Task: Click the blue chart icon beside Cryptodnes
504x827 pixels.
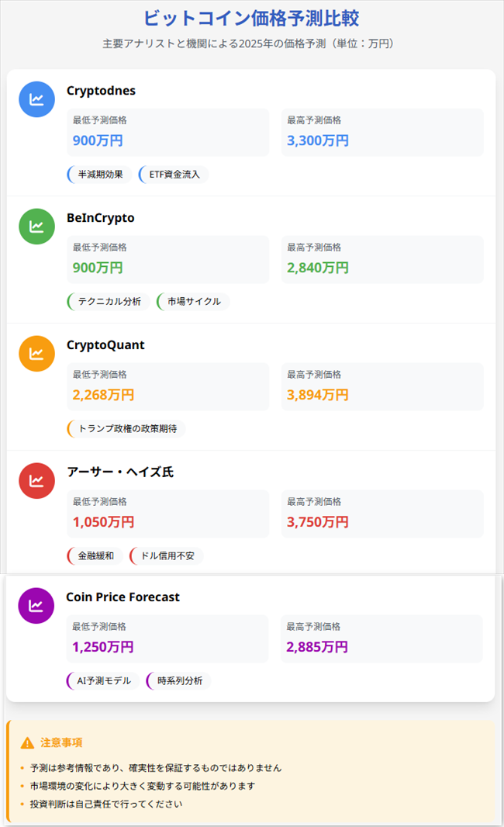Action: 37,99
